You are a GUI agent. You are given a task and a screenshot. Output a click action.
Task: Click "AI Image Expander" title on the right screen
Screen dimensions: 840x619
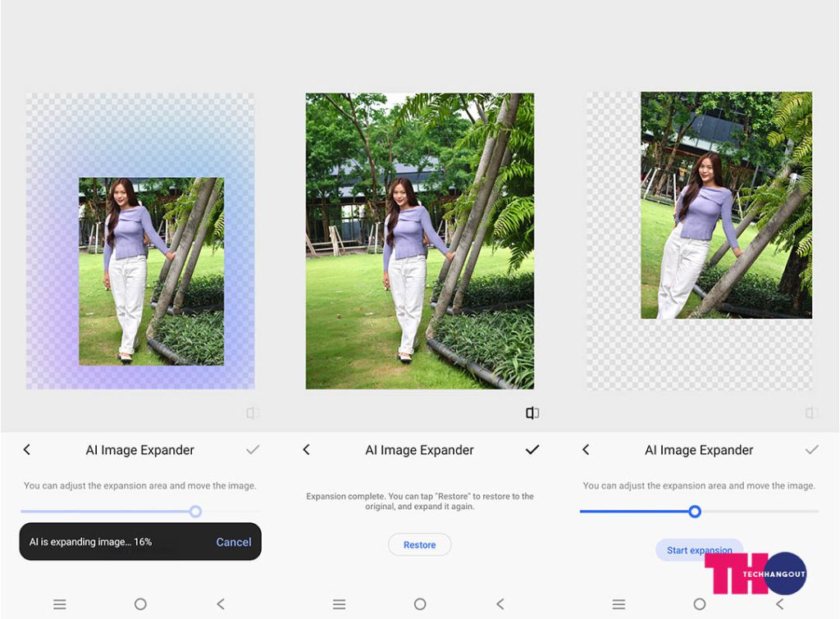click(x=699, y=450)
